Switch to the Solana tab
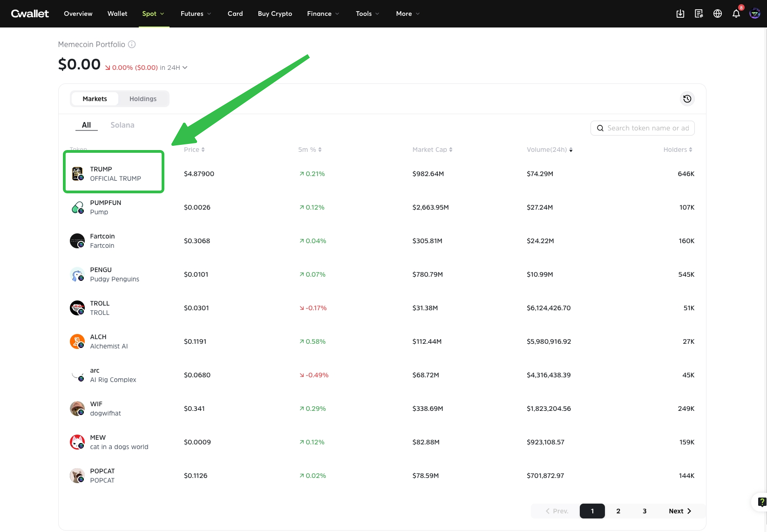 [x=122, y=125]
